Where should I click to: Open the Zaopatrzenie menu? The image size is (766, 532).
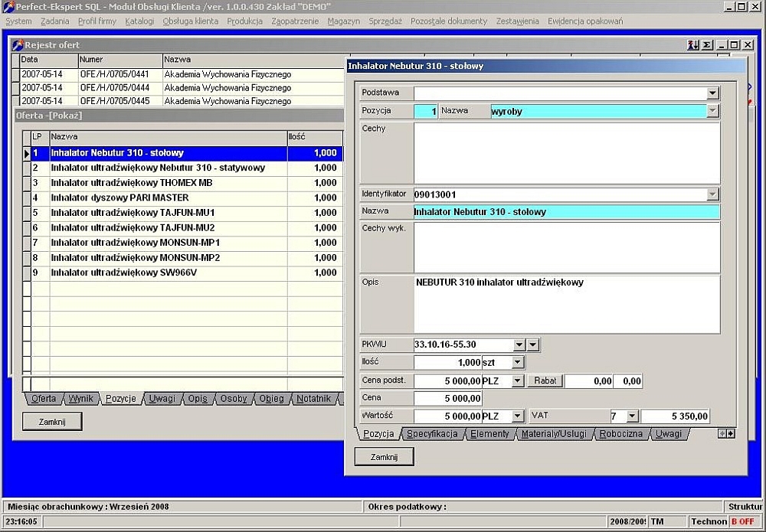295,21
